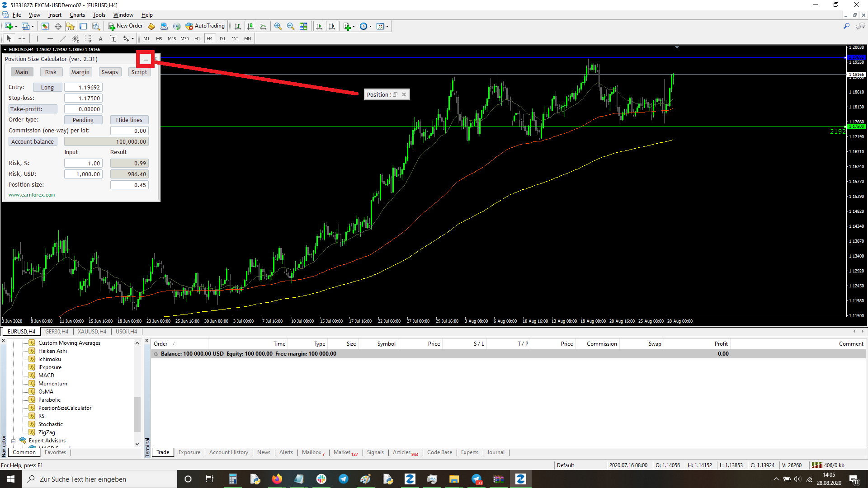Select the Crosshair tool

coord(22,39)
